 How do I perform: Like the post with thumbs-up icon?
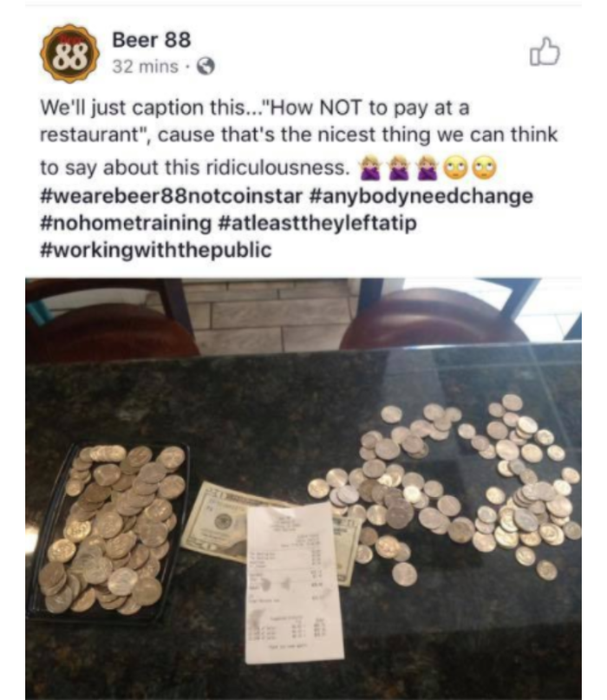click(x=545, y=52)
